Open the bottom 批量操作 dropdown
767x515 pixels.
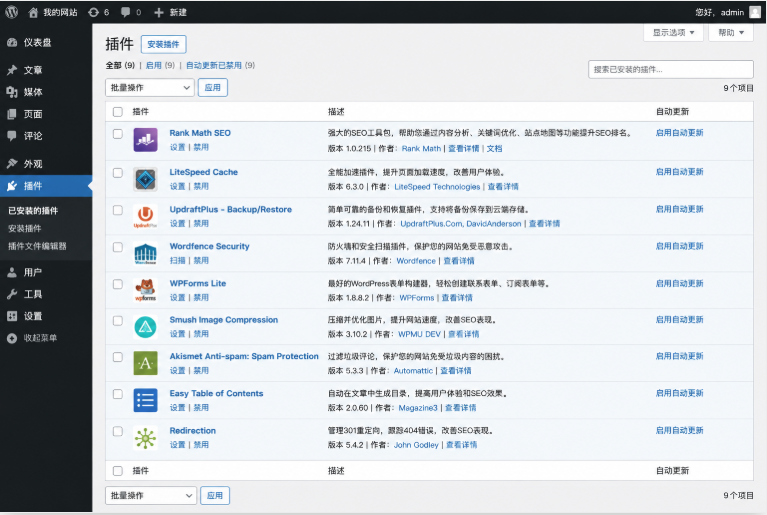click(151, 495)
